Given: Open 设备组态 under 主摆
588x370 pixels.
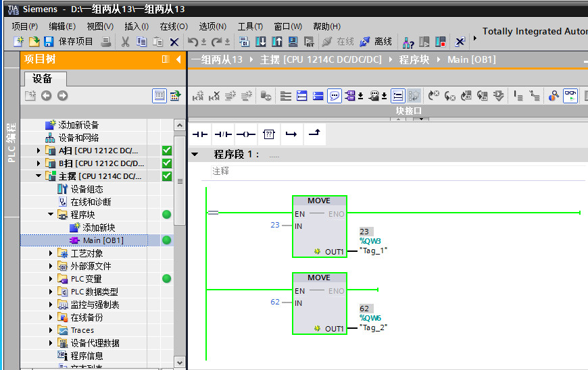Looking at the screenshot, I should [x=87, y=189].
